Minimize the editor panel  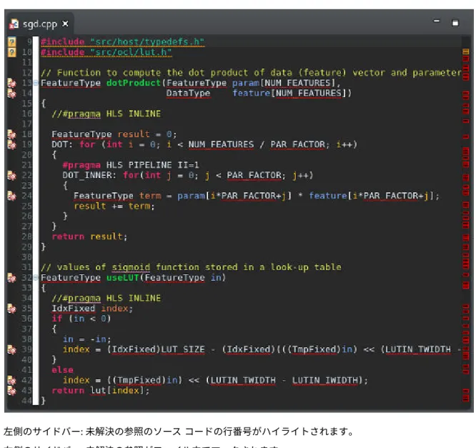[x=436, y=21]
